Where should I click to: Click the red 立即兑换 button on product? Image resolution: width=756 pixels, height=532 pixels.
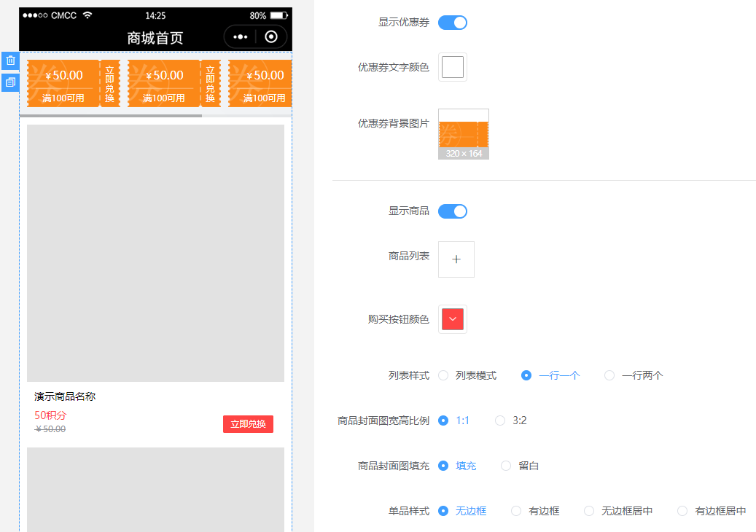pyautogui.click(x=248, y=424)
